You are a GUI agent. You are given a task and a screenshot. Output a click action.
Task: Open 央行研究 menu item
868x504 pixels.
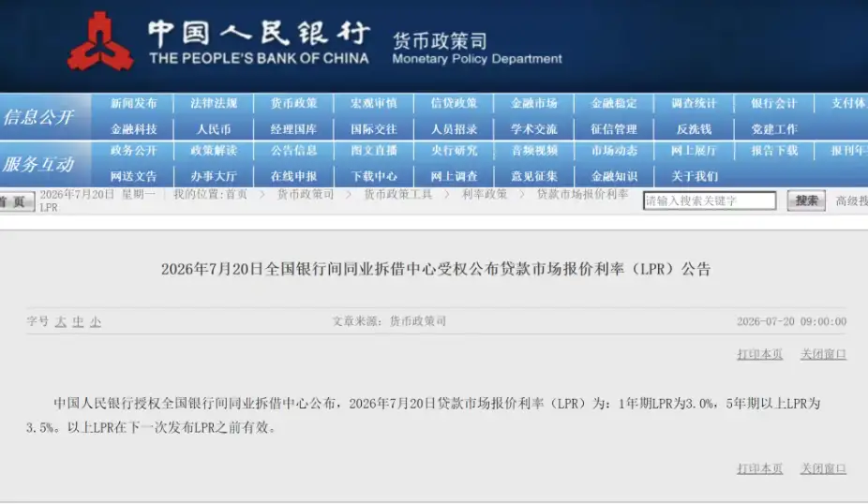(x=454, y=151)
